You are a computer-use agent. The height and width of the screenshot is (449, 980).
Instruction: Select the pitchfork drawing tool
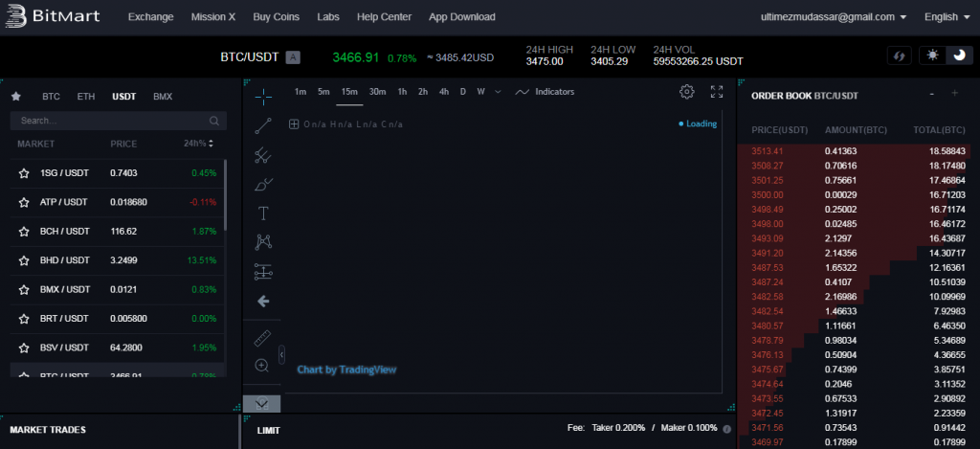[263, 155]
